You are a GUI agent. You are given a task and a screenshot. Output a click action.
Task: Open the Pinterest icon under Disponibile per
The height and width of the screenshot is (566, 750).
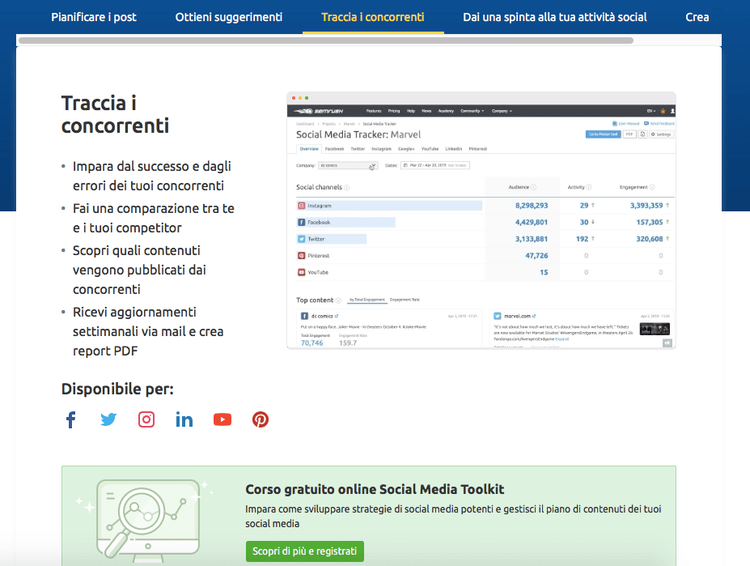[x=260, y=420]
